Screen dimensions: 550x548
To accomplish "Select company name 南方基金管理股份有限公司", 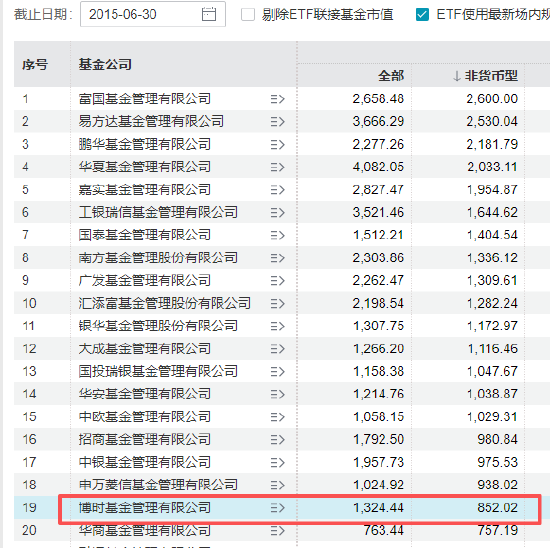I will pyautogui.click(x=158, y=258).
